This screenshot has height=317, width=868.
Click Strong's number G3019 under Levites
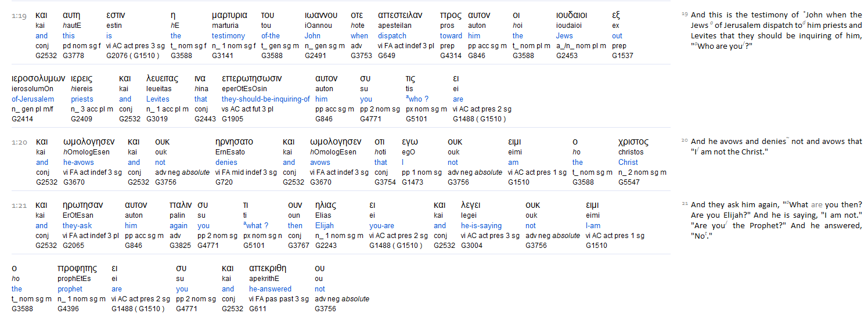(158, 119)
